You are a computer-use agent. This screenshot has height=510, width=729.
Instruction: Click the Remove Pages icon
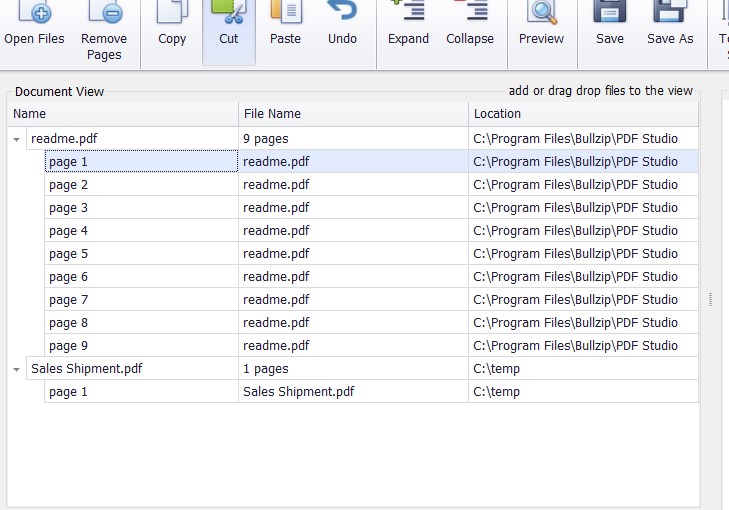[x=104, y=14]
